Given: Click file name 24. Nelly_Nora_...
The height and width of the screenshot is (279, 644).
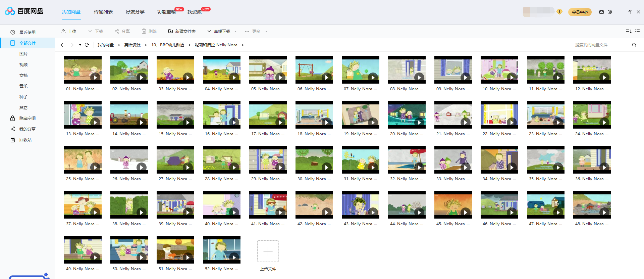Looking at the screenshot, I should tap(592, 134).
